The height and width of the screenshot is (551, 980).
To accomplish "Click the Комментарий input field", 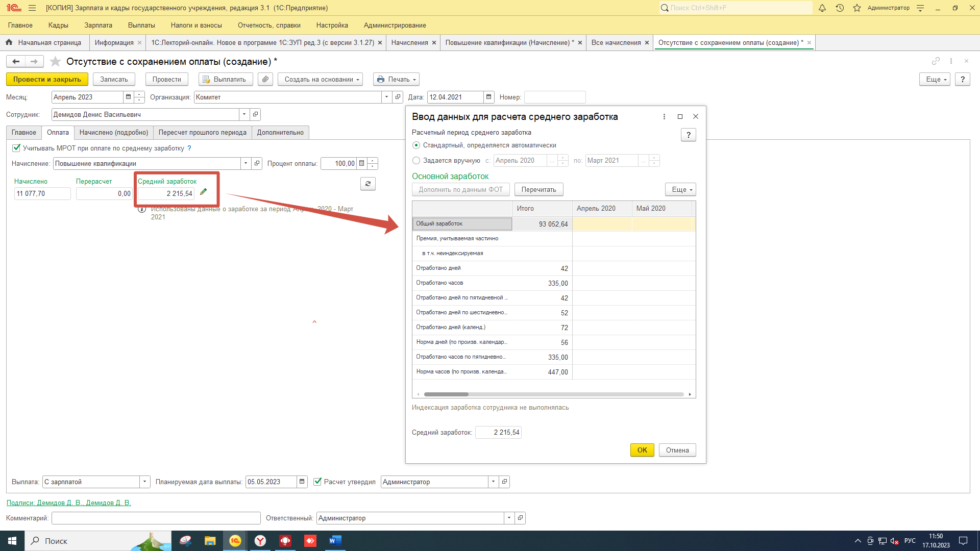I will pos(156,518).
